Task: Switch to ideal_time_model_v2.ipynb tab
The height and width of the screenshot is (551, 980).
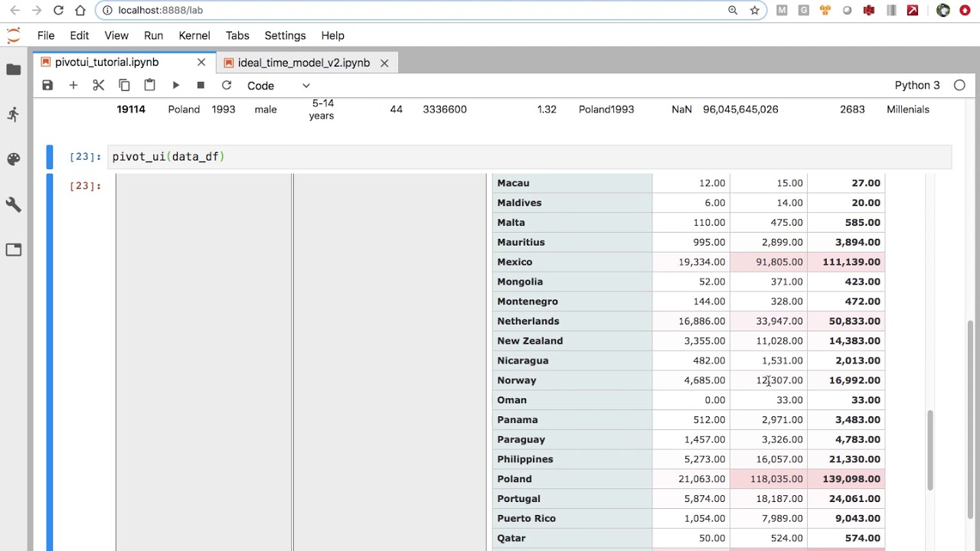Action: pyautogui.click(x=303, y=63)
